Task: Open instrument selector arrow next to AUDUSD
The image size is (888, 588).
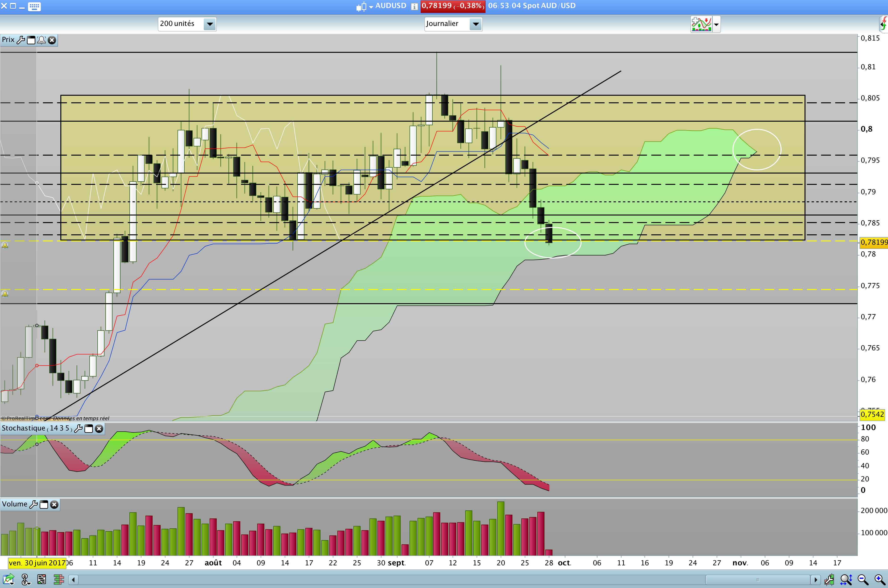Action: (x=371, y=7)
